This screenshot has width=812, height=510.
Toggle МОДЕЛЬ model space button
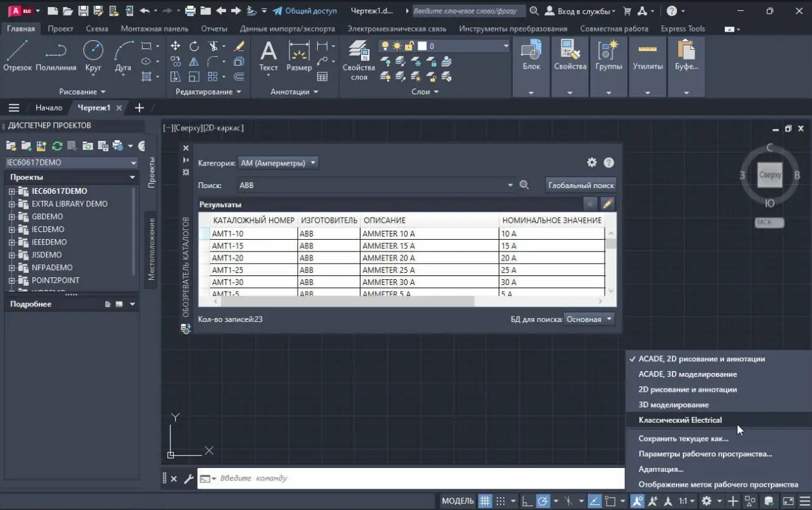point(457,501)
